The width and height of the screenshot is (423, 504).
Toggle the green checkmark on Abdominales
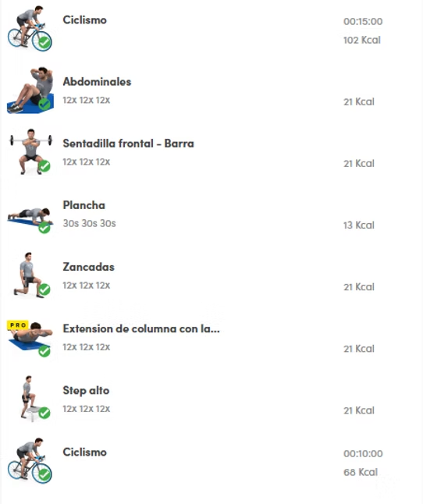point(44,104)
